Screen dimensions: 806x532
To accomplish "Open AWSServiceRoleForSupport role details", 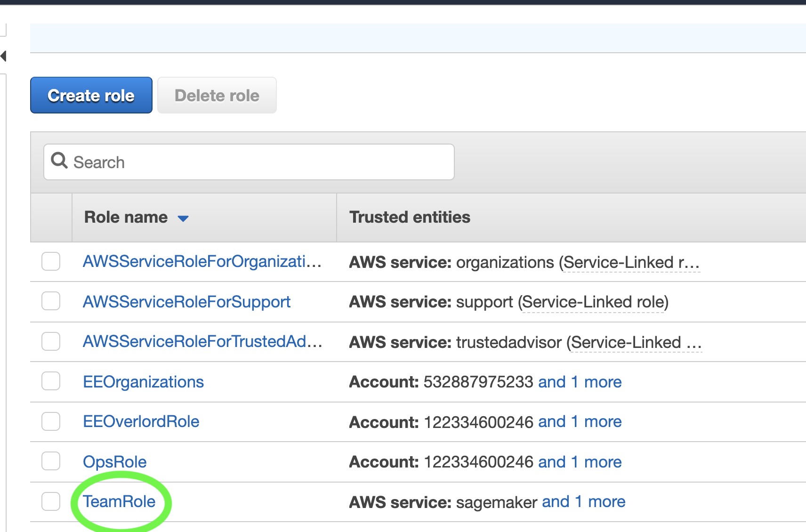I will 187,302.
